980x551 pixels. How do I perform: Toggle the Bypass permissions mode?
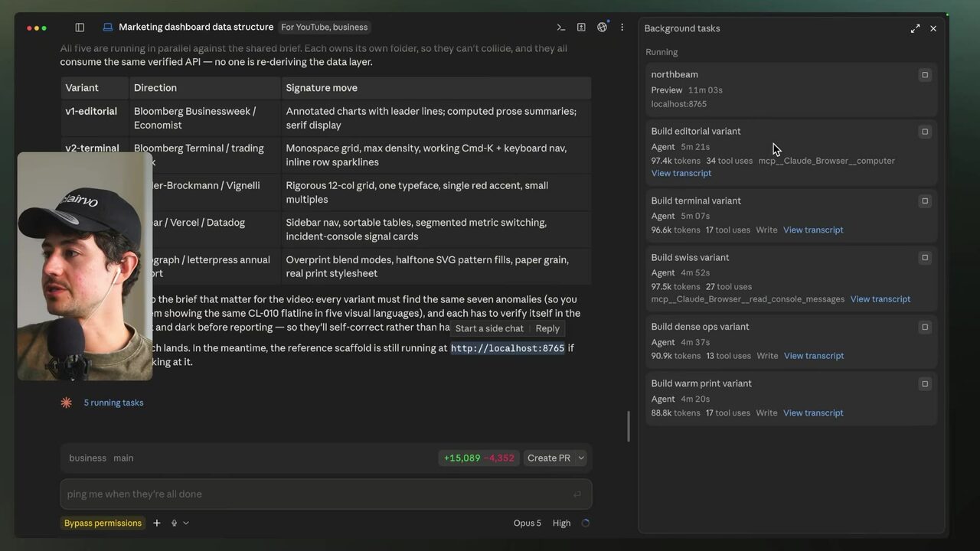[103, 523]
